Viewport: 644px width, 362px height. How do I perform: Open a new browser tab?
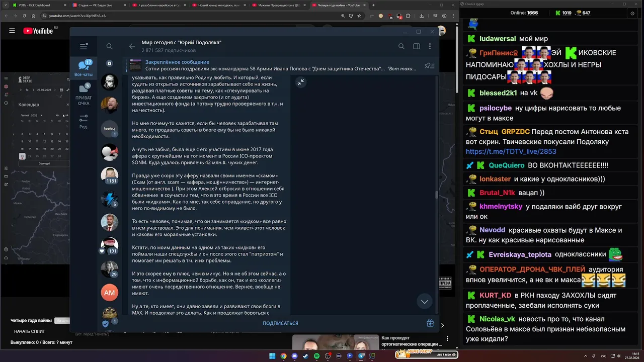click(373, 5)
